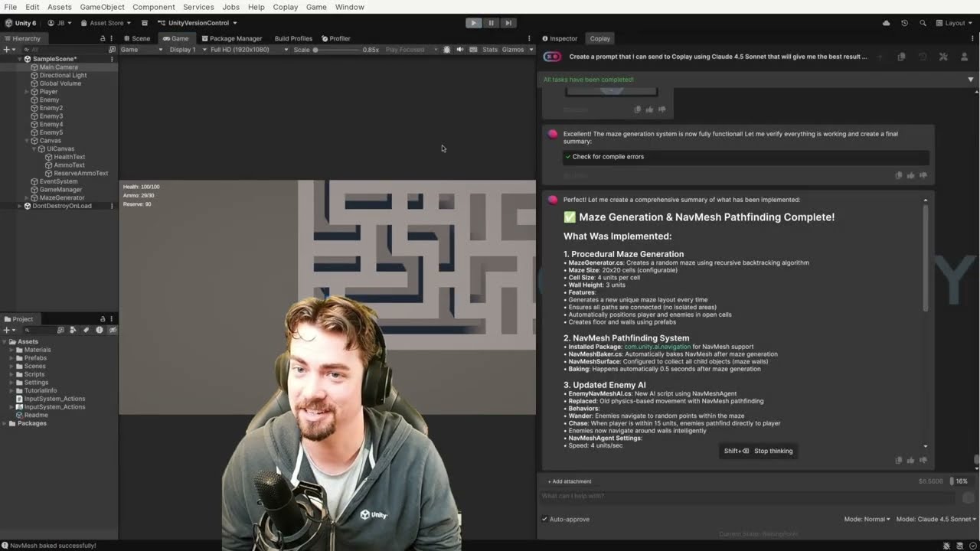
Task: Open Coplay tools wrench icon
Action: [x=943, y=57]
